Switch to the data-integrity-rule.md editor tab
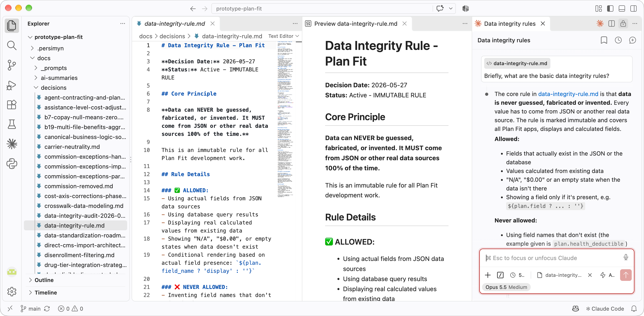The width and height of the screenshot is (644, 316). point(175,23)
